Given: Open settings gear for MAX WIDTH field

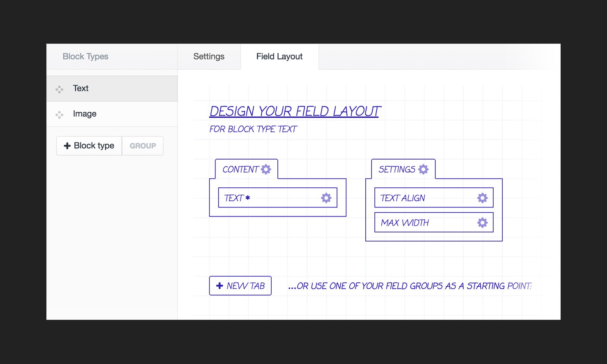Looking at the screenshot, I should click(482, 223).
